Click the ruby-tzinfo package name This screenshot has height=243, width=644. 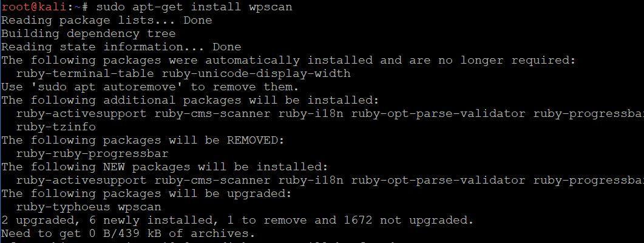(56, 127)
